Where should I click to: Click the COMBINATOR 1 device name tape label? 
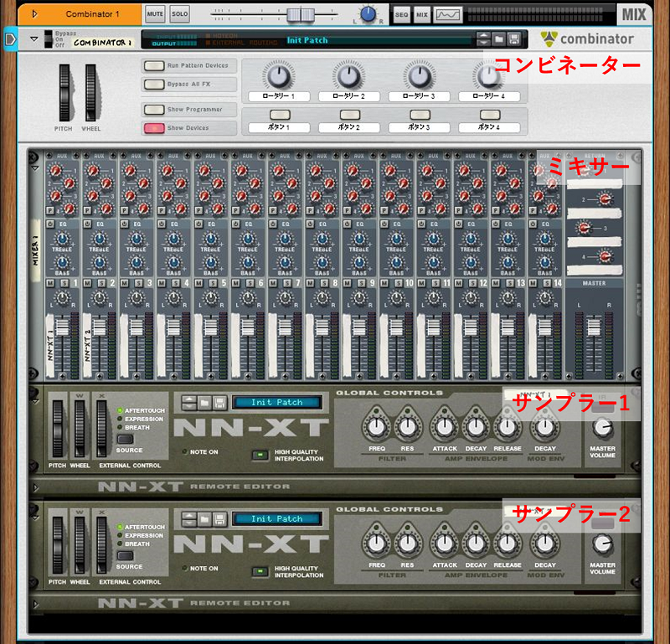pos(102,43)
